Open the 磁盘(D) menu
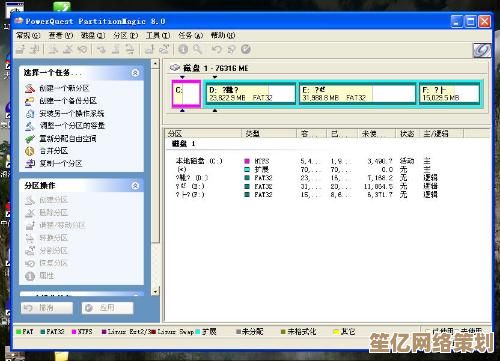The width and height of the screenshot is (500, 361). pyautogui.click(x=93, y=35)
